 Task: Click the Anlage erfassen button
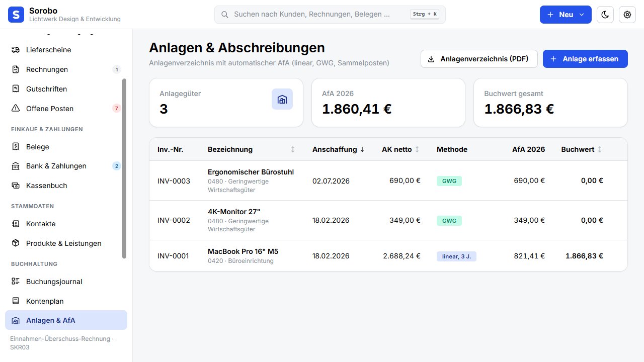click(x=585, y=59)
